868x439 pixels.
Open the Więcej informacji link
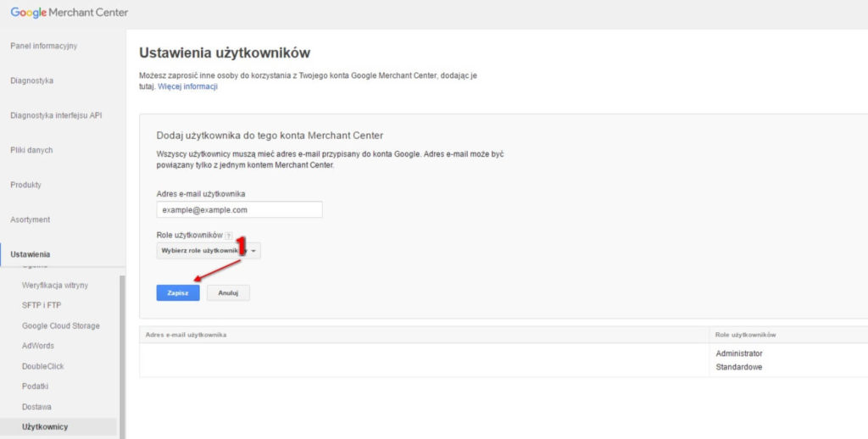(188, 86)
